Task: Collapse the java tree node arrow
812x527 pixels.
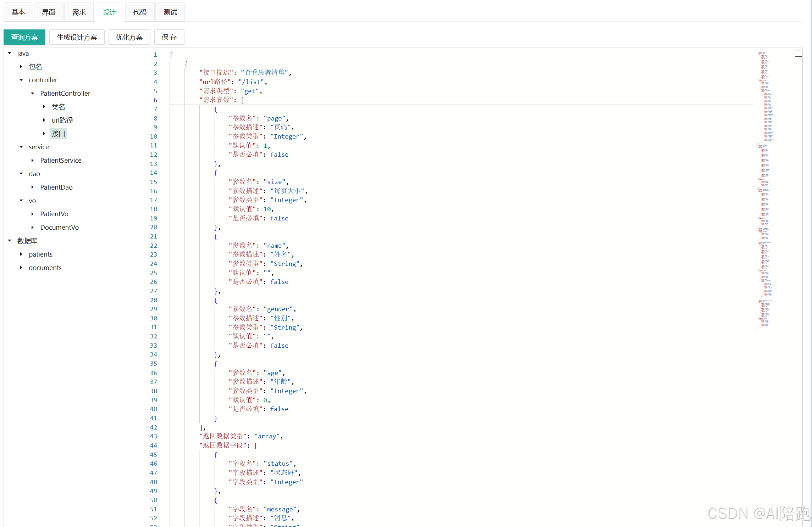Action: (10, 53)
